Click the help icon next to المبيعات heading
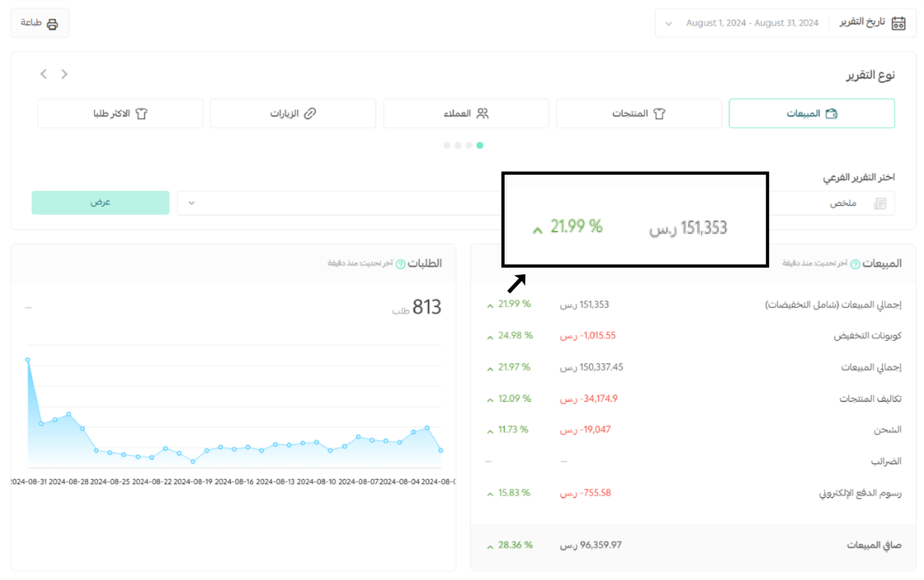 [x=855, y=264]
